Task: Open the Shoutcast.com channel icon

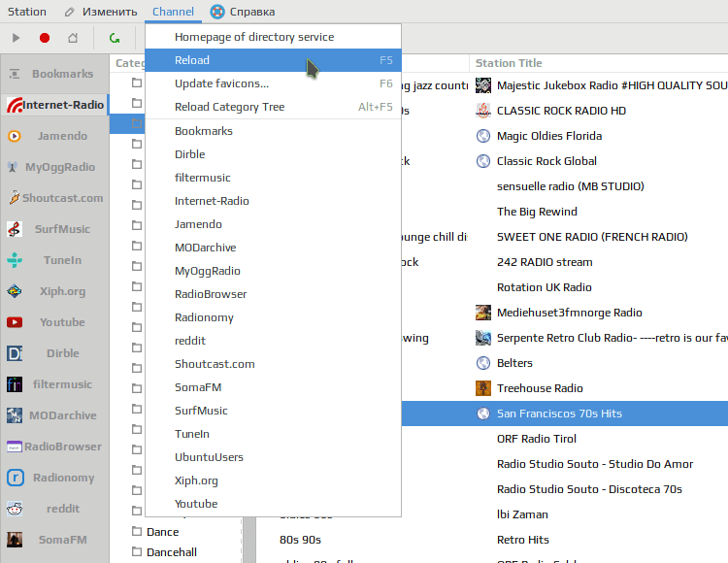Action: [15, 198]
